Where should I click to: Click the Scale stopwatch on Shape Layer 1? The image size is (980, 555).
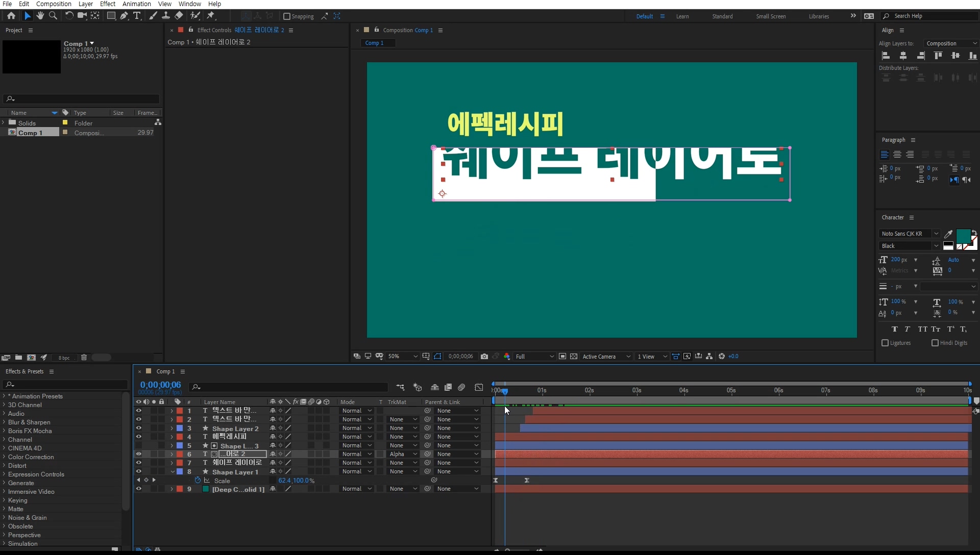tap(198, 481)
